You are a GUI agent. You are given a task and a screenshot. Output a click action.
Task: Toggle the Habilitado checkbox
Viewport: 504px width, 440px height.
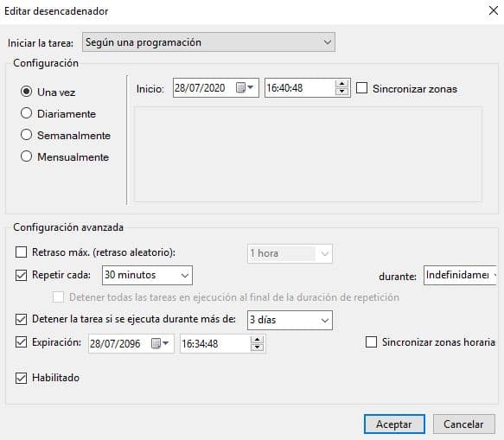tap(22, 378)
